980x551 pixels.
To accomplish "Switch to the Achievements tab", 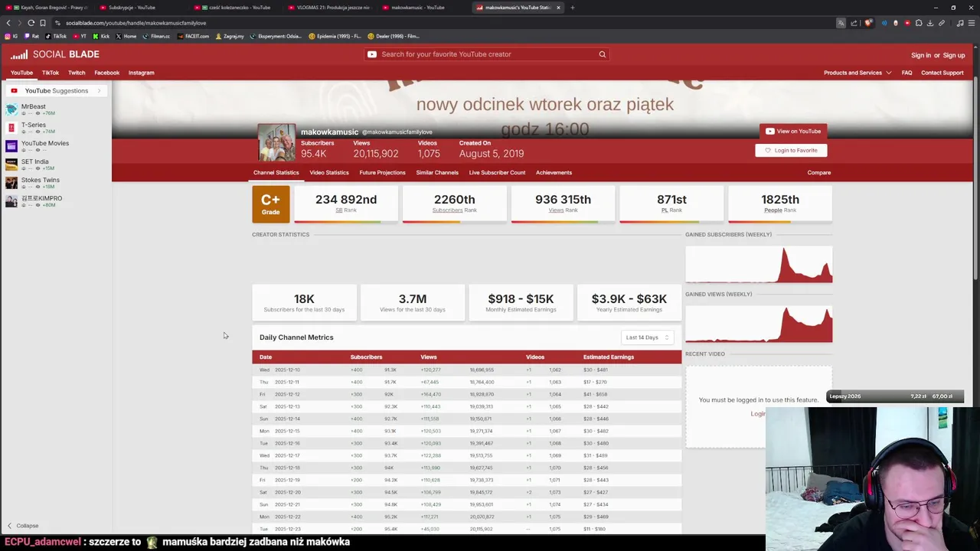I will pyautogui.click(x=554, y=173).
